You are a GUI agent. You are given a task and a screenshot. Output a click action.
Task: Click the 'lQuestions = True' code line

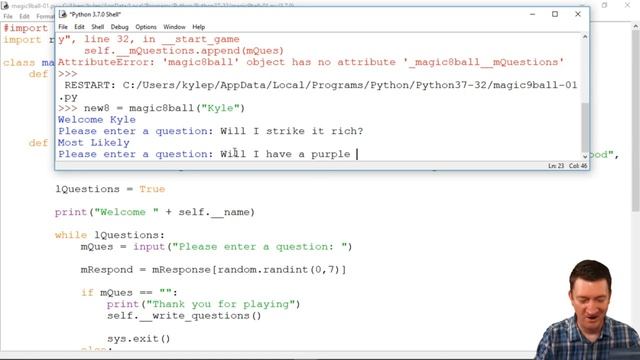(110, 189)
